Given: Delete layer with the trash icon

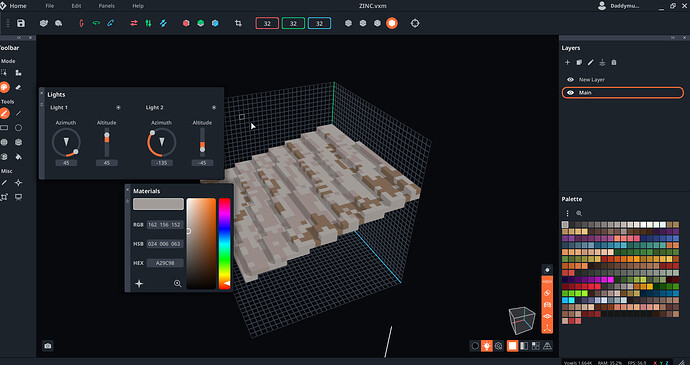Looking at the screenshot, I should pos(614,63).
